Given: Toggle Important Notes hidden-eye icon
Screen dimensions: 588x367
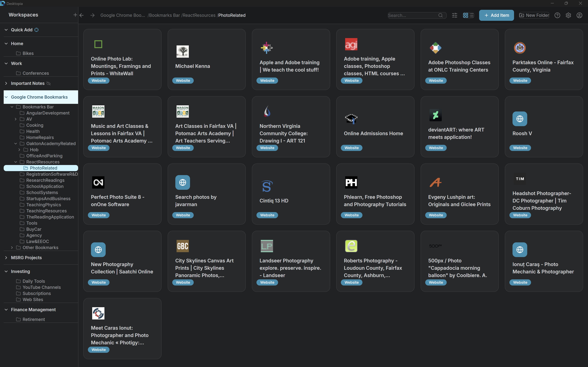Looking at the screenshot, I should point(49,83).
